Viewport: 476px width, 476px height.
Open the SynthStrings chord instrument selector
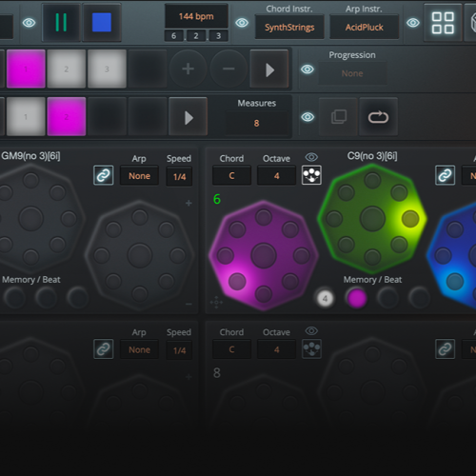point(289,28)
